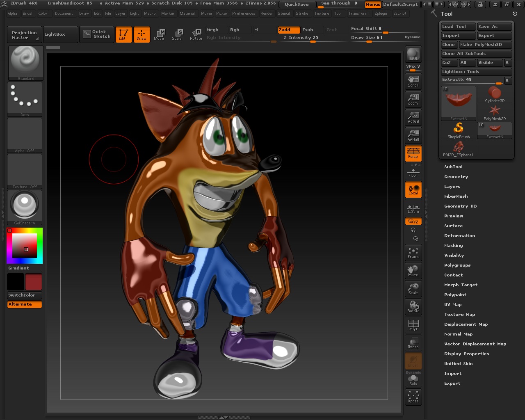Click the Load Tool button
This screenshot has height=420, width=525.
pyautogui.click(x=458, y=27)
